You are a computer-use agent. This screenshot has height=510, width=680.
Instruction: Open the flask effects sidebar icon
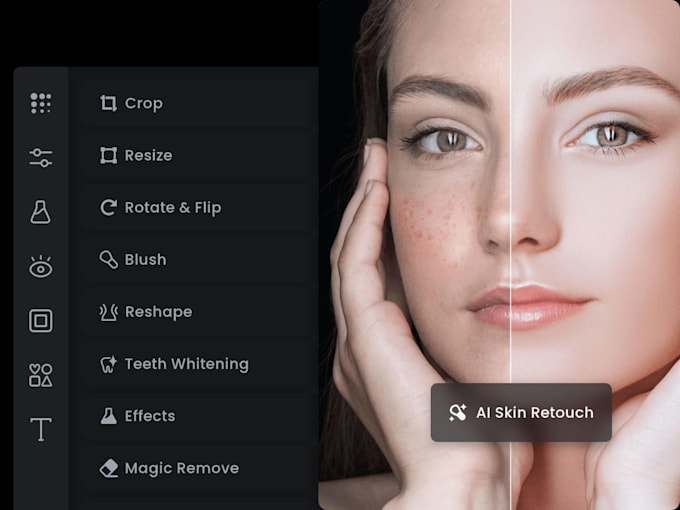click(x=41, y=212)
